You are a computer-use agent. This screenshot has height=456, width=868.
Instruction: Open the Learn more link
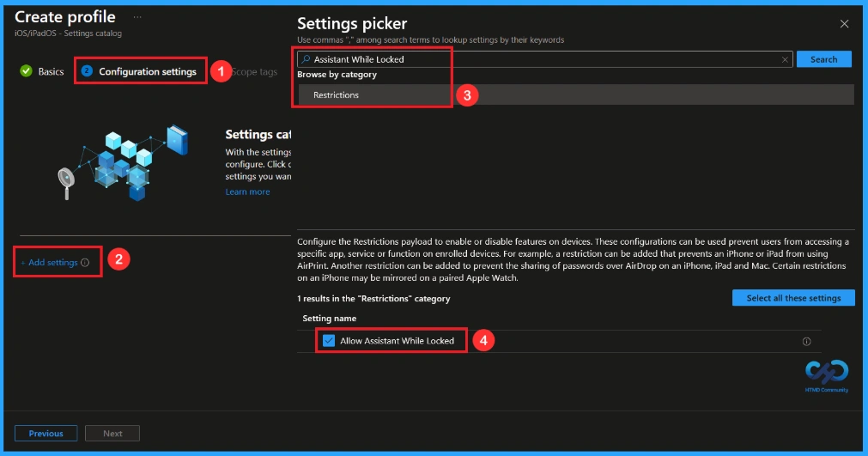click(247, 192)
